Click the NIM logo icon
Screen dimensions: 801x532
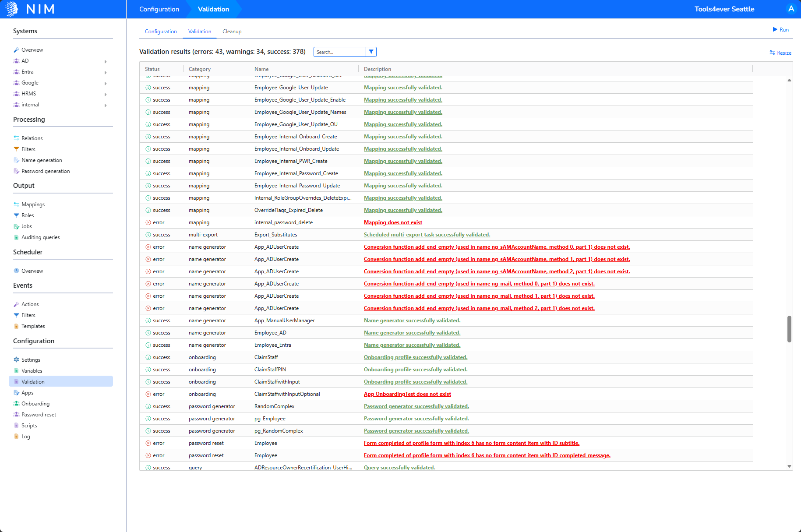click(12, 9)
